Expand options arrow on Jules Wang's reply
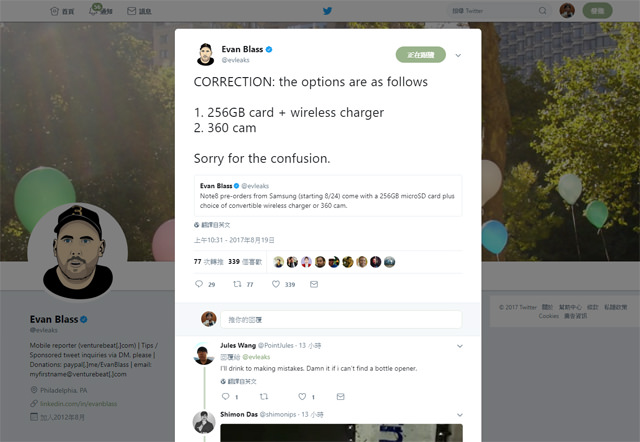The image size is (640, 442). pyautogui.click(x=460, y=345)
